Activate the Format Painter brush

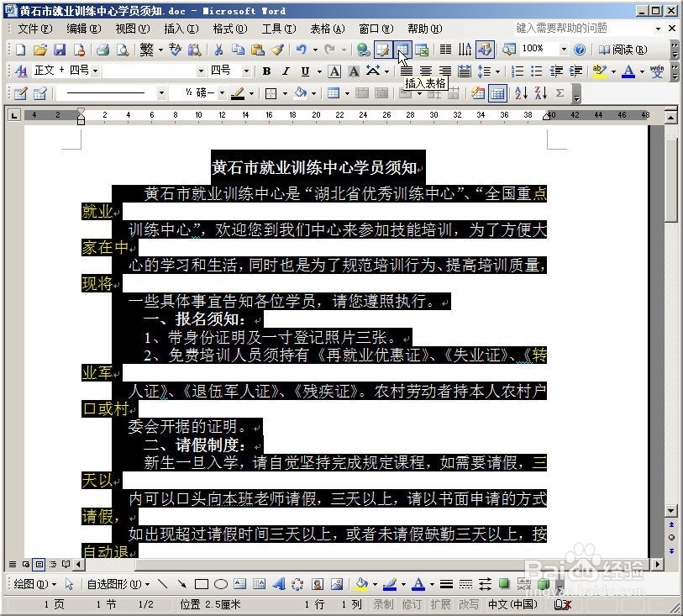tap(277, 50)
